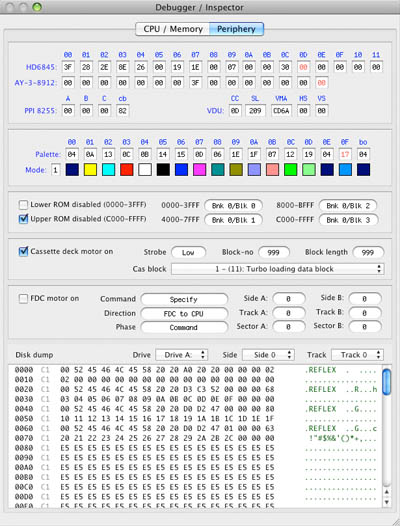Open the Track 0 dropdown
This screenshot has width=400, height=526.
tap(357, 355)
